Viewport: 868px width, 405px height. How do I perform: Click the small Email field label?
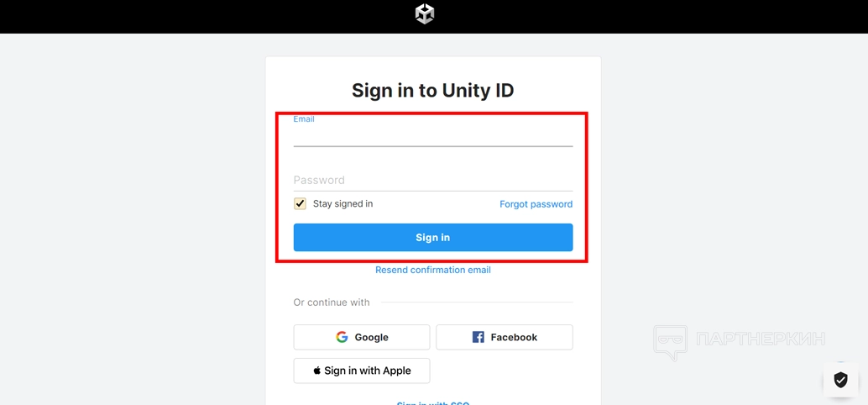(304, 119)
